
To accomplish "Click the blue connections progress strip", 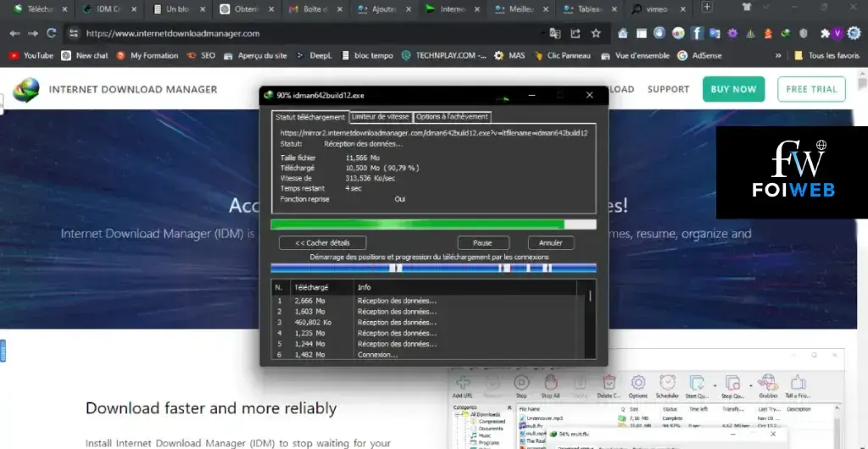I will coord(433,269).
